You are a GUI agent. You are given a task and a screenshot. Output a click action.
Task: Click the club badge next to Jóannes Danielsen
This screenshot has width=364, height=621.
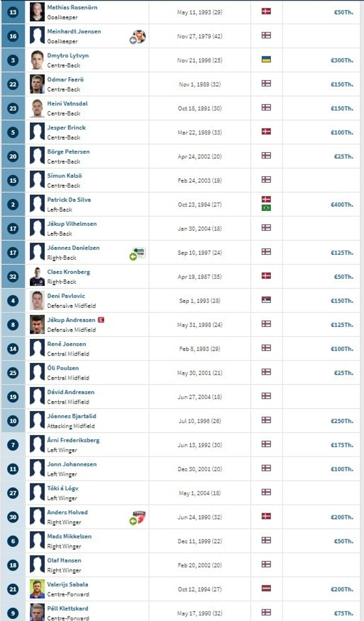point(140,253)
